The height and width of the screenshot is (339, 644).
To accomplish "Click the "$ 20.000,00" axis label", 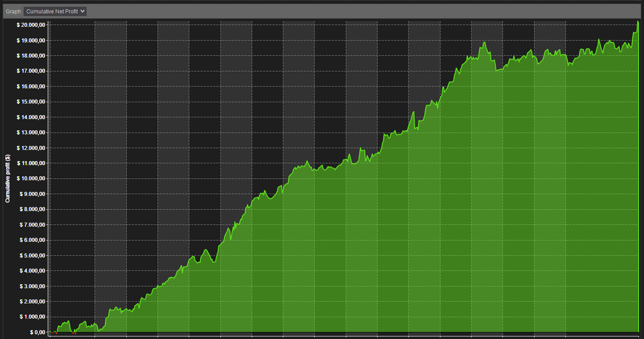I will coord(31,25).
